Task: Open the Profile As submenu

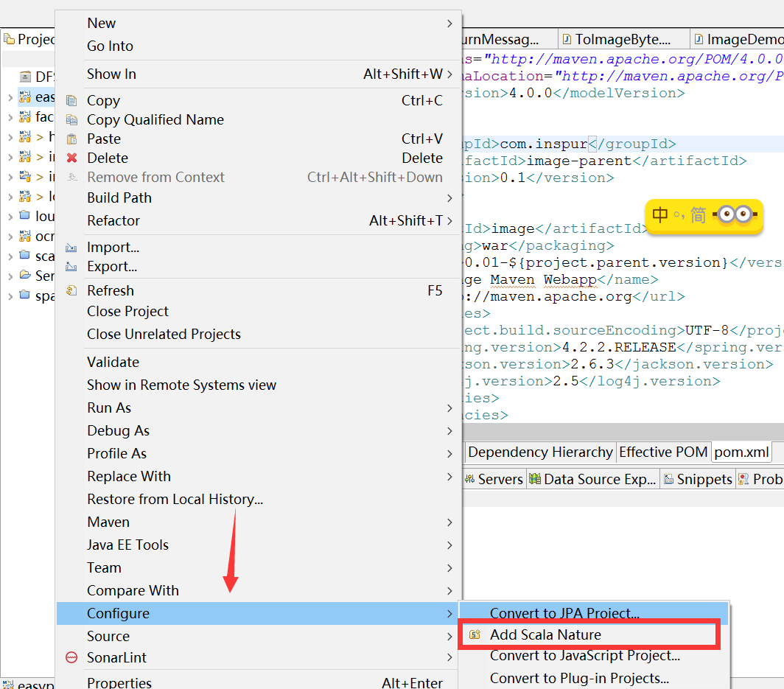Action: click(259, 453)
